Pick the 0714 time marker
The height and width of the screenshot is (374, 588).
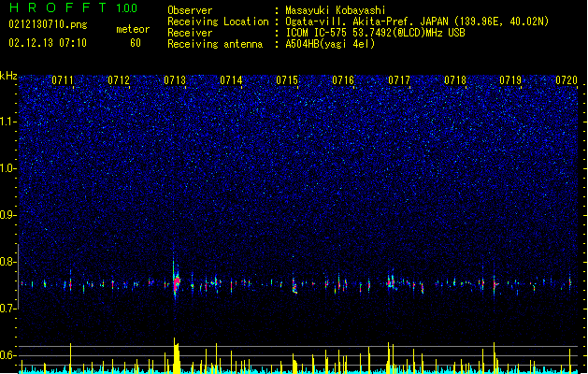[231, 79]
